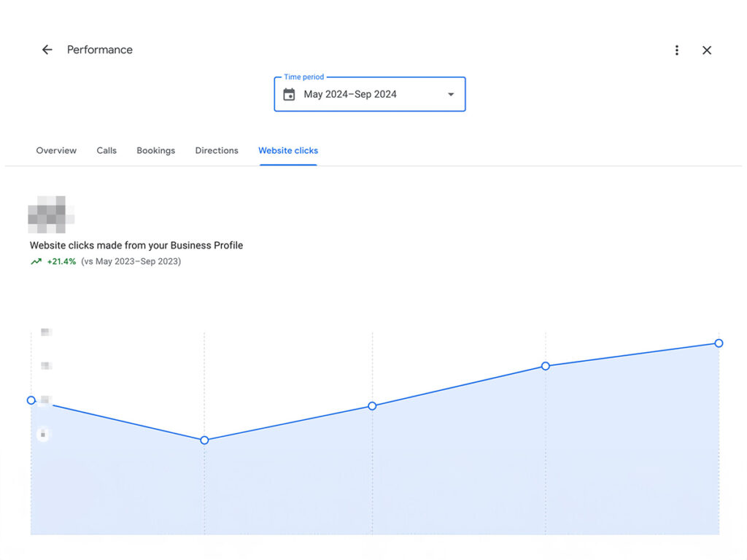This screenshot has width=747, height=560.
Task: Click the green upward trend arrow icon
Action: pyautogui.click(x=36, y=262)
